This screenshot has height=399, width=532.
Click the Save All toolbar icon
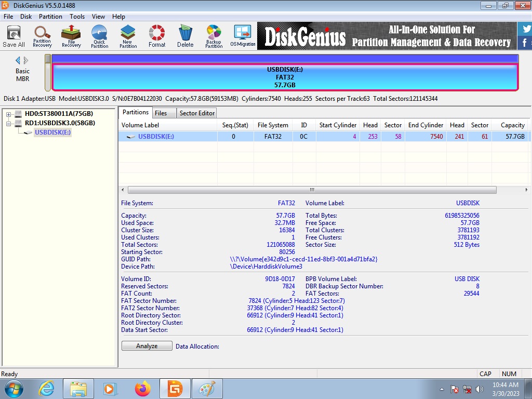coord(14,36)
